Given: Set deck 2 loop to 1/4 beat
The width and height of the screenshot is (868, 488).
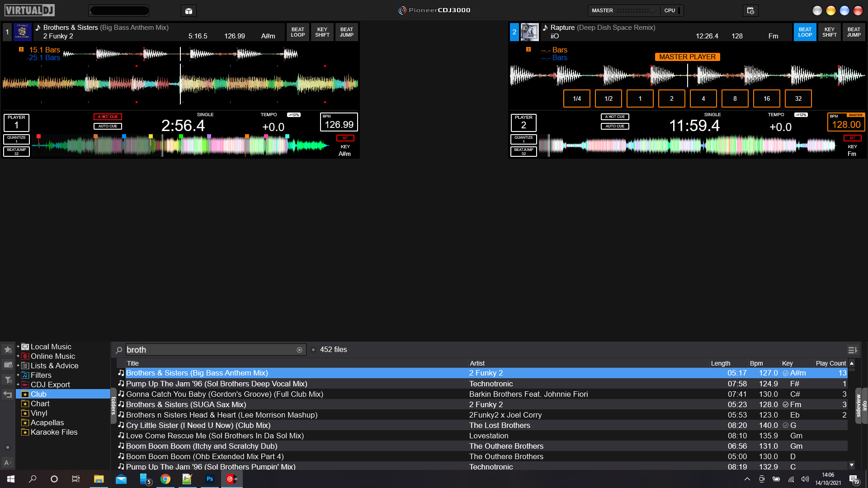Looking at the screenshot, I should tap(577, 99).
